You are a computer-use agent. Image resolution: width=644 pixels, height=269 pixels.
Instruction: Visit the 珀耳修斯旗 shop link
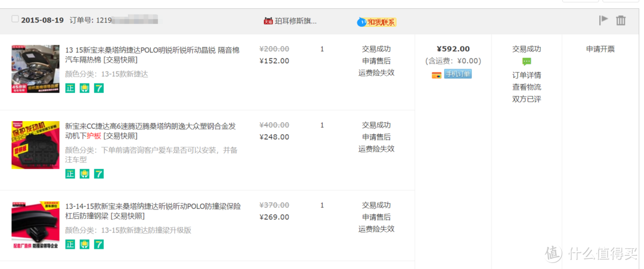click(296, 21)
